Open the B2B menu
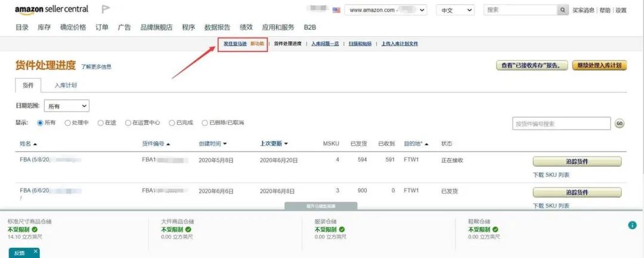644x258 pixels. pyautogui.click(x=310, y=27)
